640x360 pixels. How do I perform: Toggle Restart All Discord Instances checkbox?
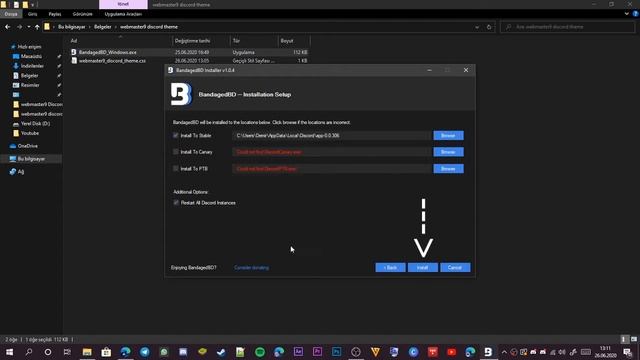pos(176,203)
